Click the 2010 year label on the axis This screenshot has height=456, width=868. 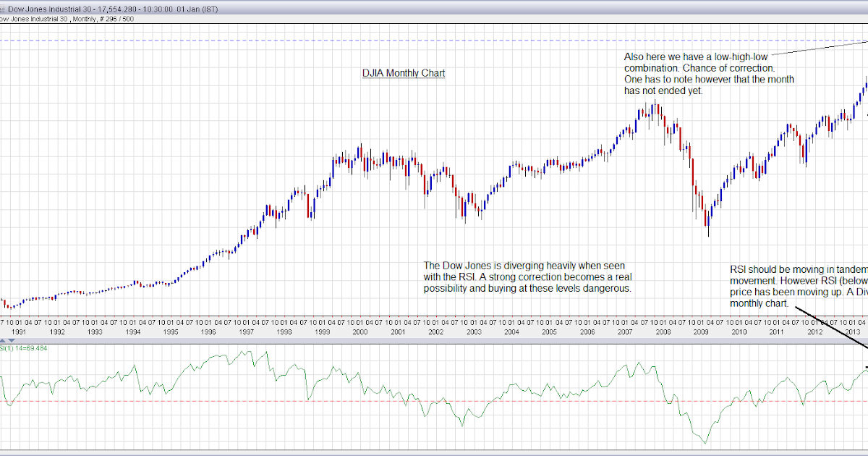coord(739,332)
